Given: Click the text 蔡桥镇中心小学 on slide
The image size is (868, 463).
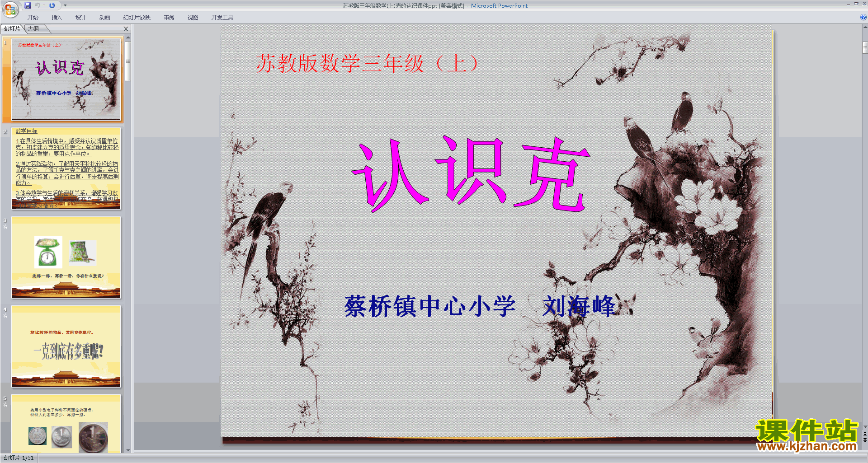Looking at the screenshot, I should point(430,306).
